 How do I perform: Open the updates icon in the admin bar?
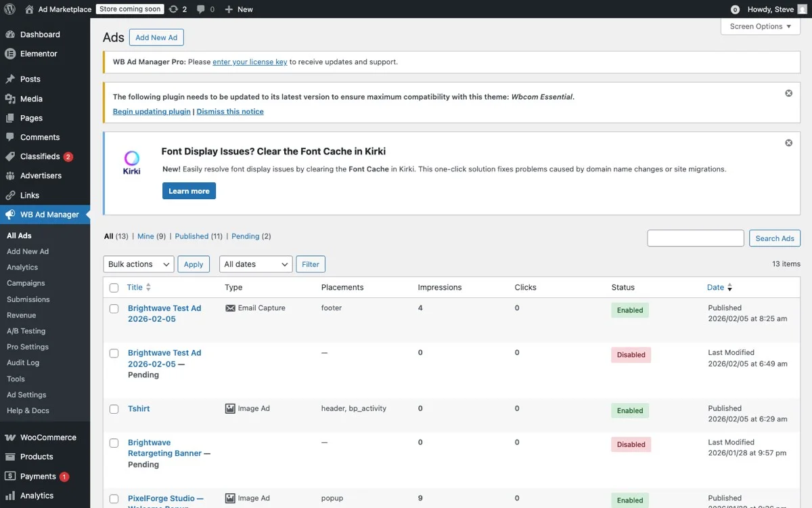click(x=175, y=9)
